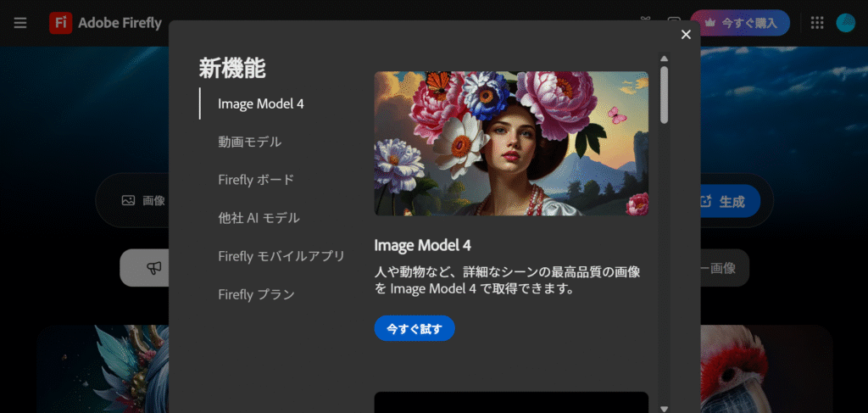Screen dimensions: 868x413
Task: Select the Firefly プラン tab
Action: (x=256, y=294)
